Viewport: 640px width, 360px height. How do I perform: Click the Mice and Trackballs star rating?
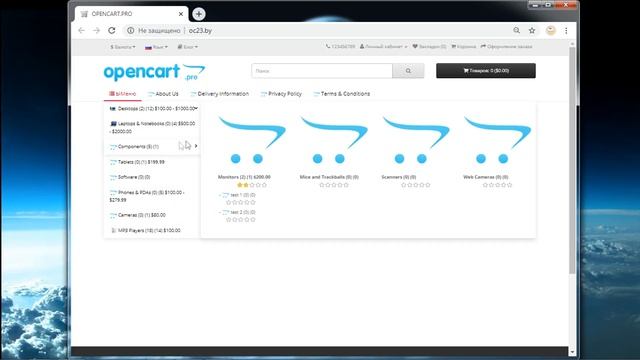[x=334, y=185]
